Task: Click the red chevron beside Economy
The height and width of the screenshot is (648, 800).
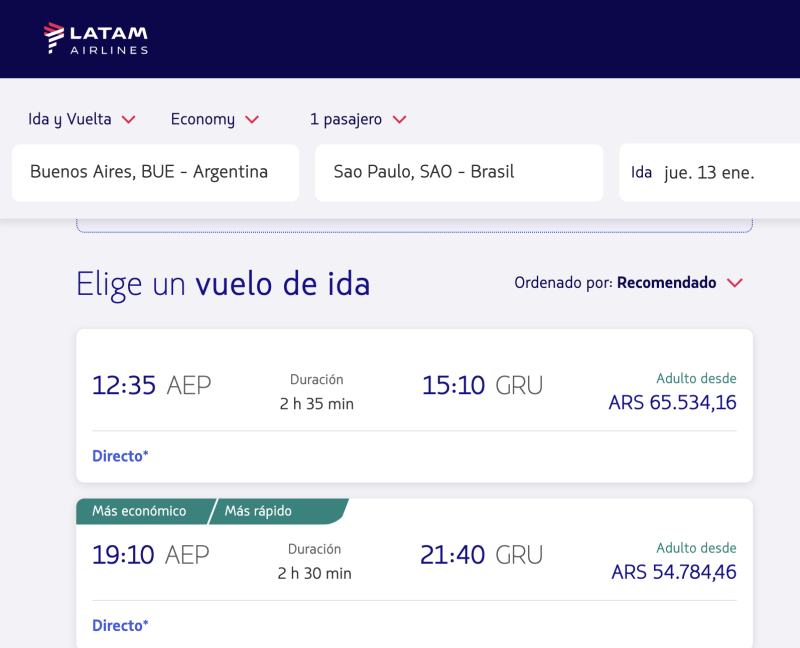Action: 252,120
